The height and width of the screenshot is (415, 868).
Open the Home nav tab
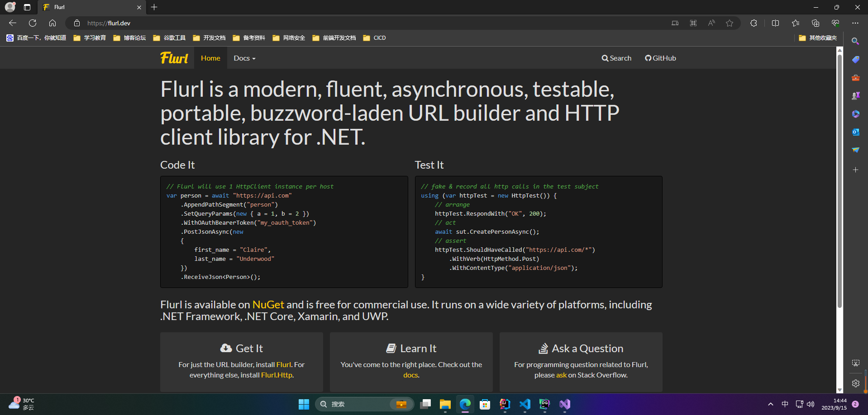210,58
